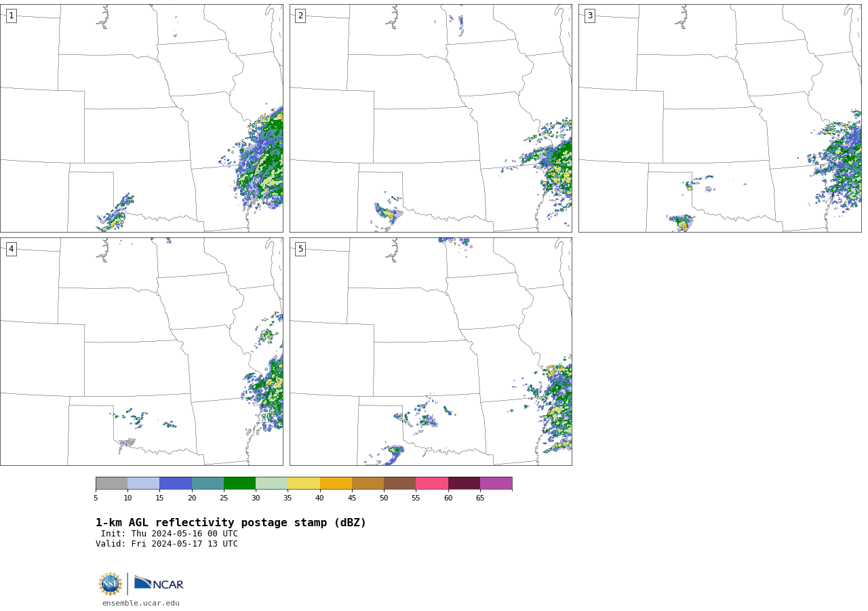This screenshot has width=868, height=611.
Task: Click the pink 55-60 dBZ swatch
Action: pos(432,483)
